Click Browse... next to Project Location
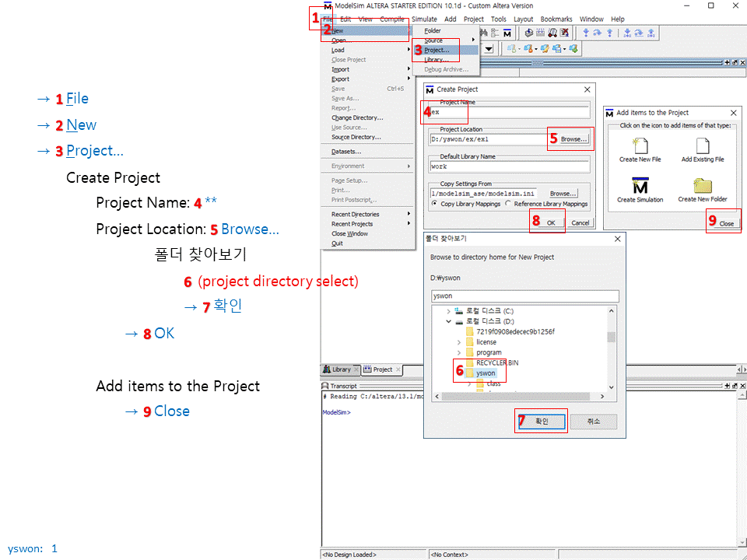747x560 pixels. click(573, 139)
